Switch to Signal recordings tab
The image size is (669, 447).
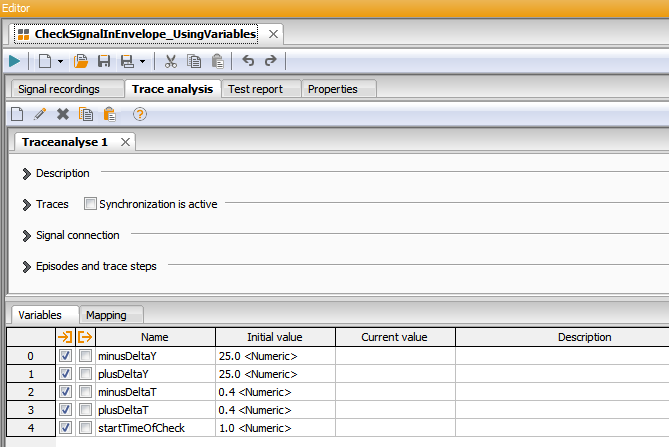[x=67, y=89]
